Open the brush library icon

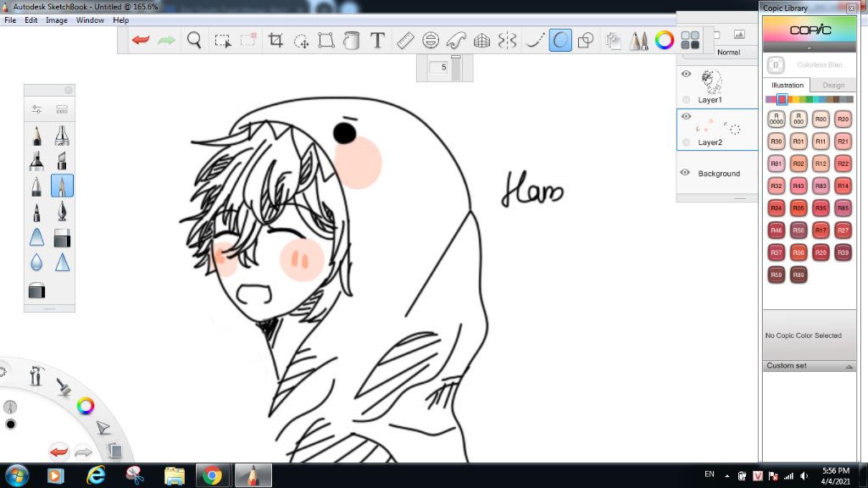click(x=62, y=109)
